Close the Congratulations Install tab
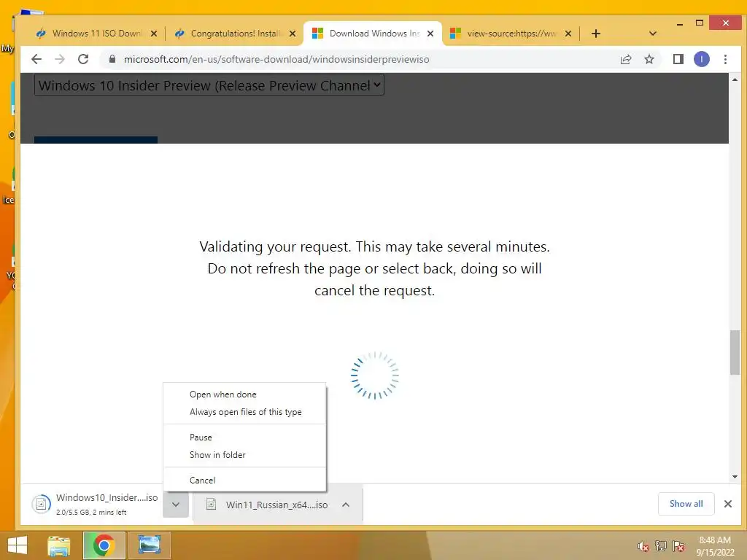 click(293, 34)
